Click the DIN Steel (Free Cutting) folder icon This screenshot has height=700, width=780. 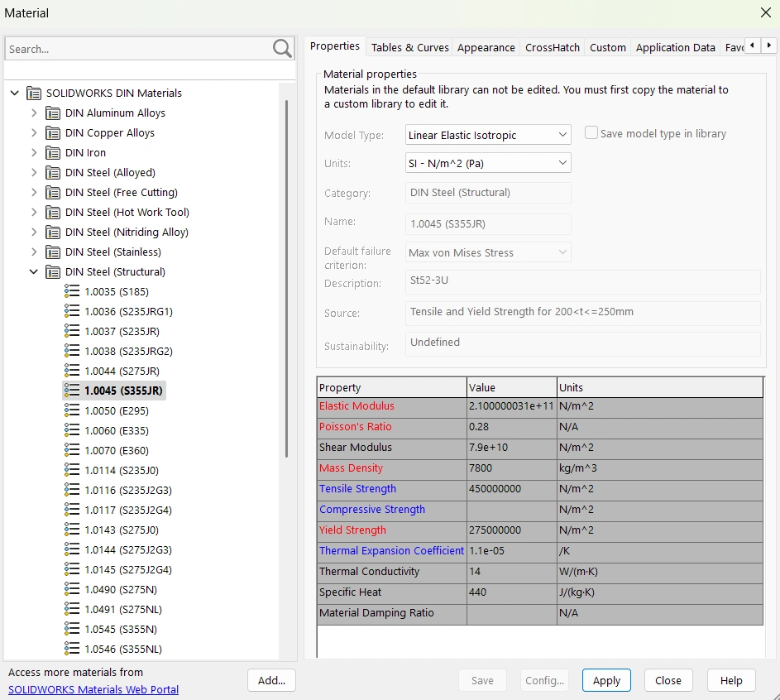coord(53,193)
